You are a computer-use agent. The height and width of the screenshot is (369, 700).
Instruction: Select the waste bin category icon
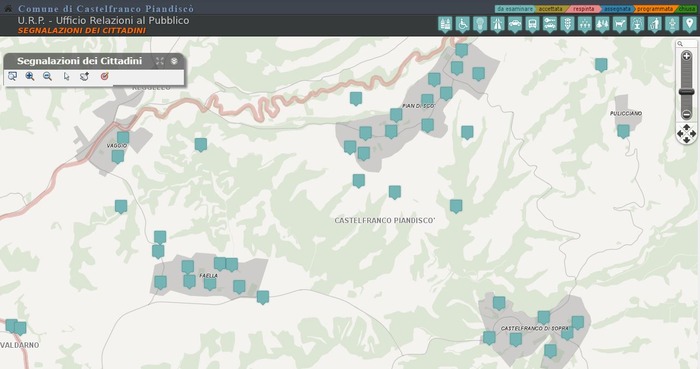(654, 25)
